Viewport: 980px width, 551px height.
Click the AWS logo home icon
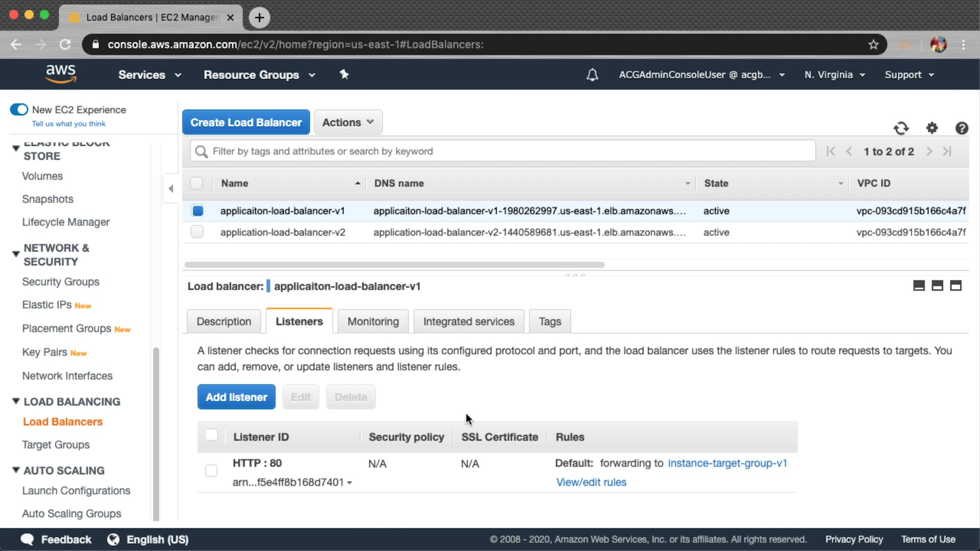coord(61,74)
